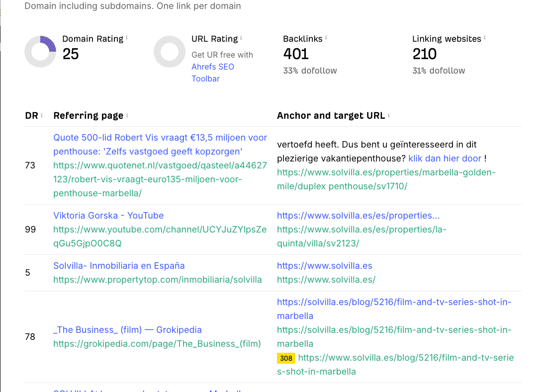Select the '33% dofollow' text

(x=310, y=71)
